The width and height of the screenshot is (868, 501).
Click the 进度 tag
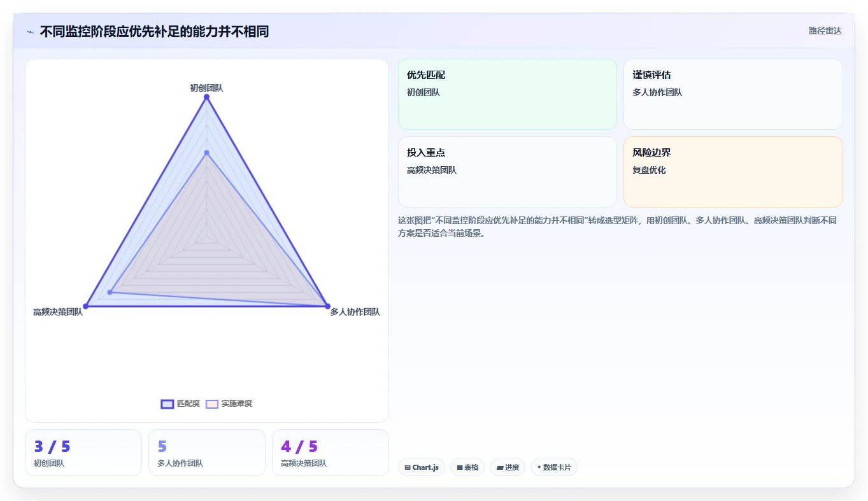pos(508,467)
